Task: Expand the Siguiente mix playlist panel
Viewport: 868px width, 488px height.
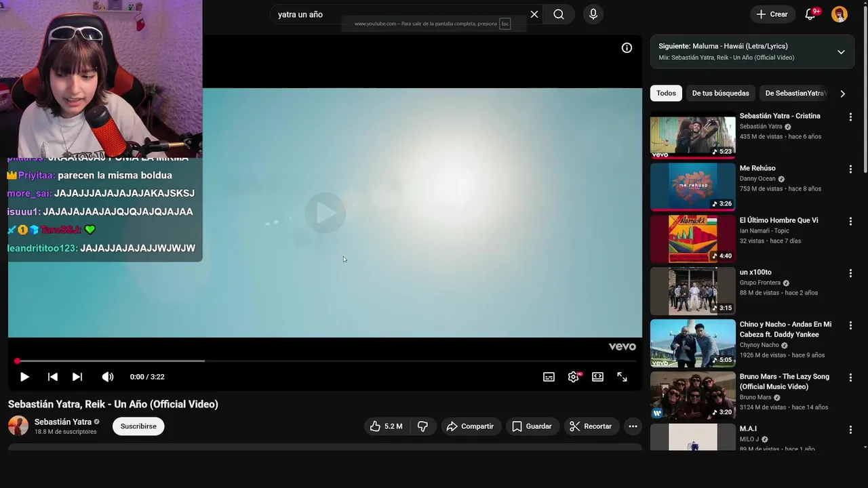Action: [841, 52]
